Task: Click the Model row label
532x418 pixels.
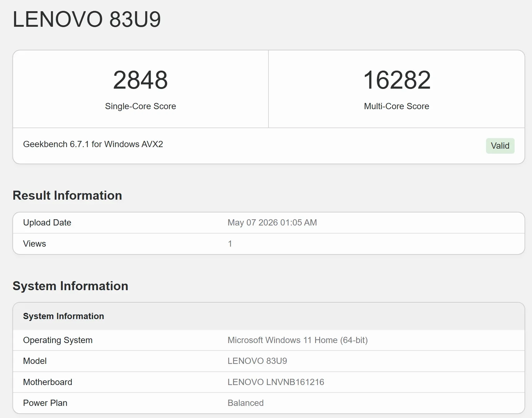Action: click(x=35, y=361)
